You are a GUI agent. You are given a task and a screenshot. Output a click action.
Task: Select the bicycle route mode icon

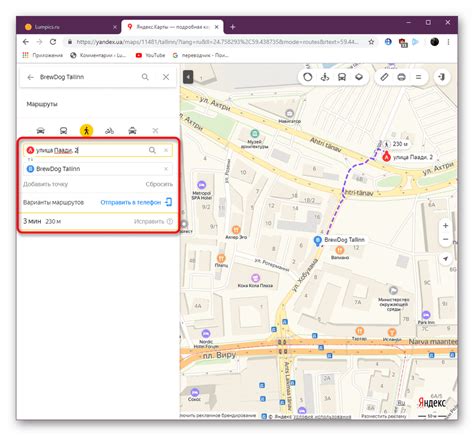[x=109, y=131]
